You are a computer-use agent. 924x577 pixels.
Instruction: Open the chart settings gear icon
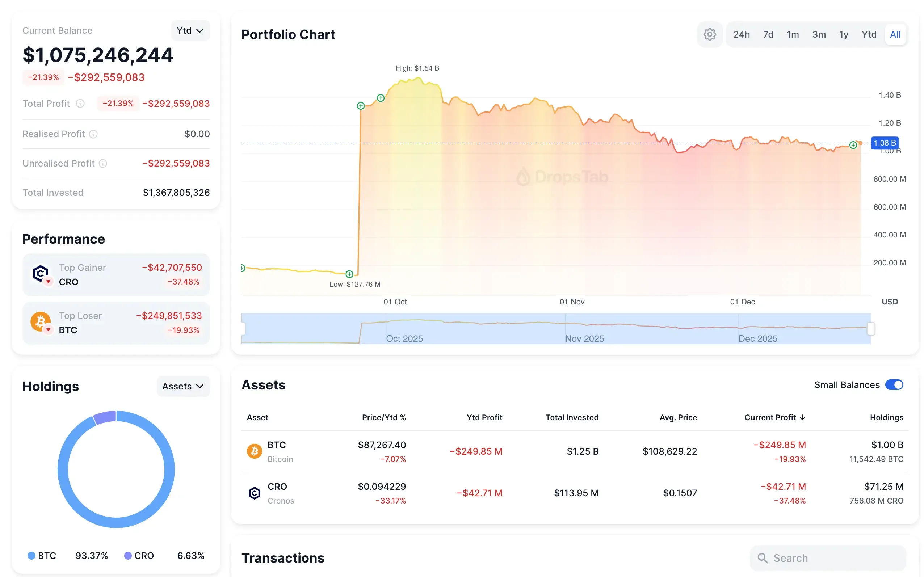710,34
